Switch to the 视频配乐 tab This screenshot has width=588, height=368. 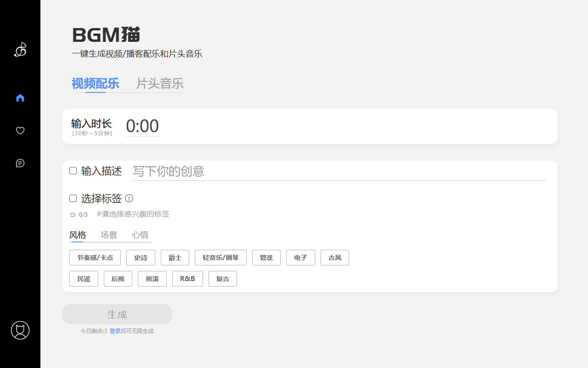point(96,83)
